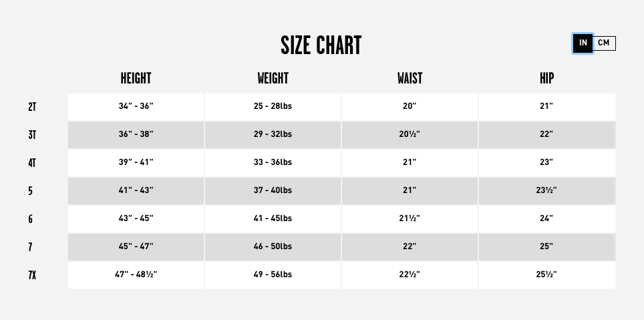This screenshot has width=644, height=320.
Task: Select the 46 - 50lbs weight cell
Action: [x=273, y=247]
